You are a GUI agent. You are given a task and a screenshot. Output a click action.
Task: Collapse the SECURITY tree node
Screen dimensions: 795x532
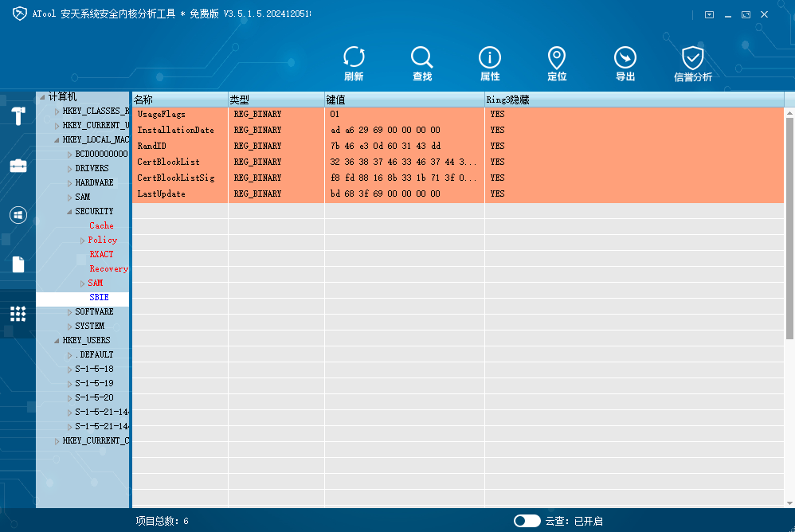(x=69, y=212)
